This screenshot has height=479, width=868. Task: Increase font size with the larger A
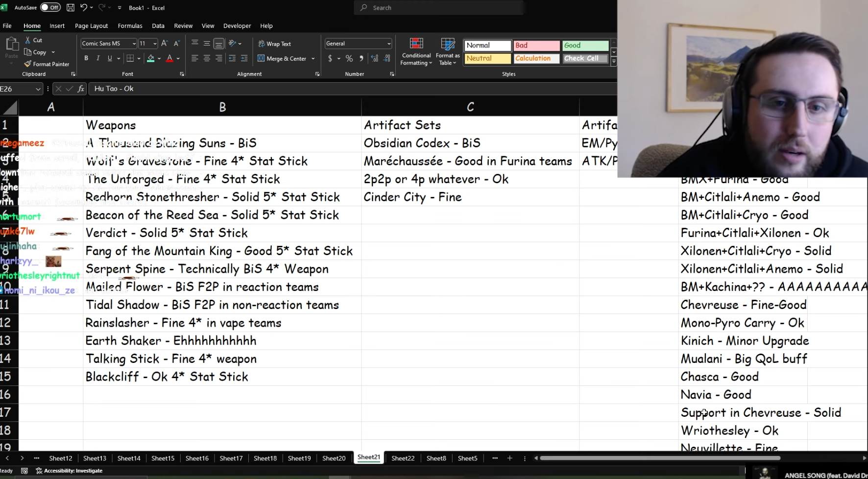pyautogui.click(x=165, y=44)
